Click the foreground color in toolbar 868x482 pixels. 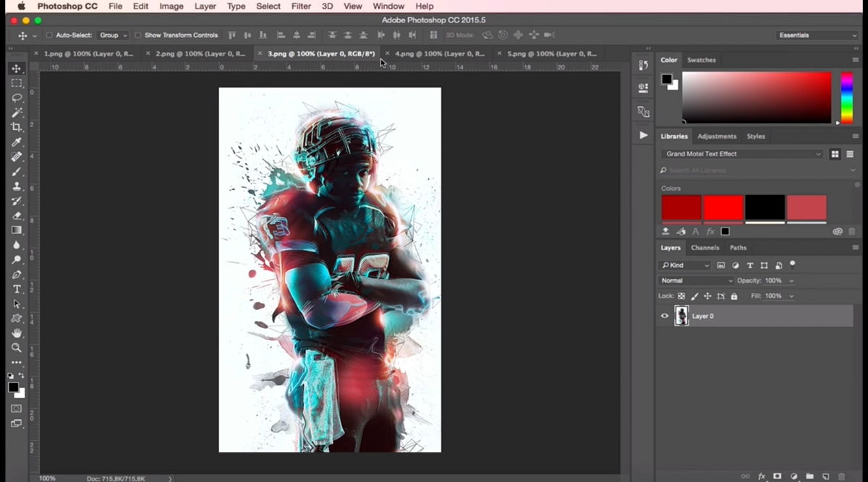13,387
